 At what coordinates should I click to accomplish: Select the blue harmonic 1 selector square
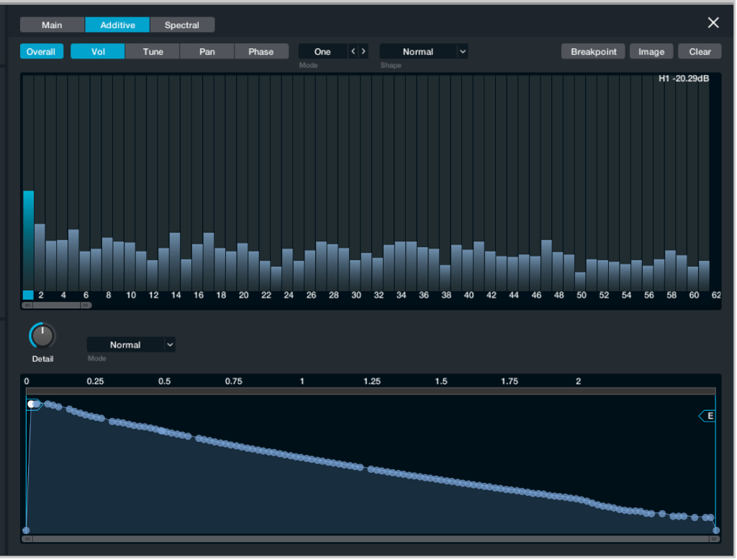pos(28,295)
